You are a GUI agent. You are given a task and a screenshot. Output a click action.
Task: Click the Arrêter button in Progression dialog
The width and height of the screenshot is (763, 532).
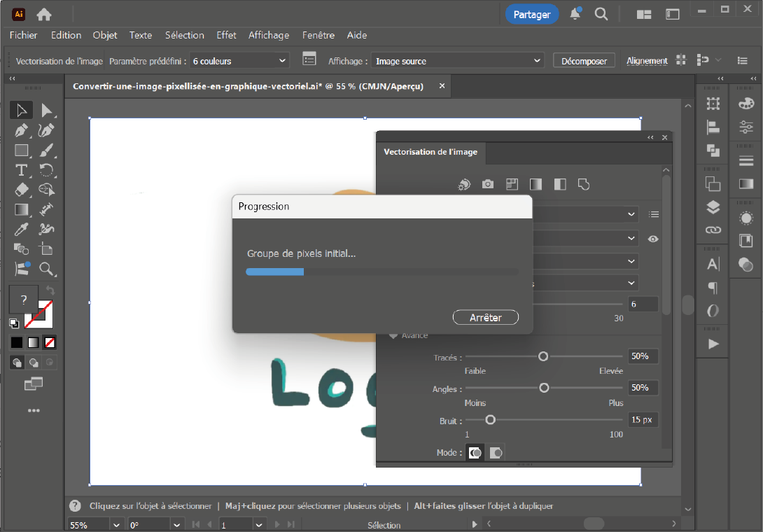point(486,318)
